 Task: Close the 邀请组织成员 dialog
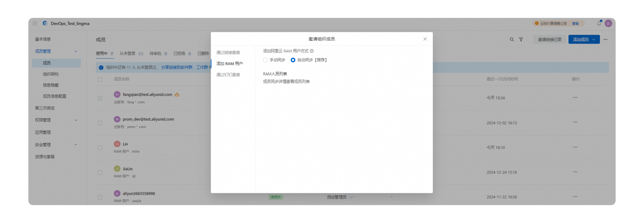pyautogui.click(x=425, y=39)
